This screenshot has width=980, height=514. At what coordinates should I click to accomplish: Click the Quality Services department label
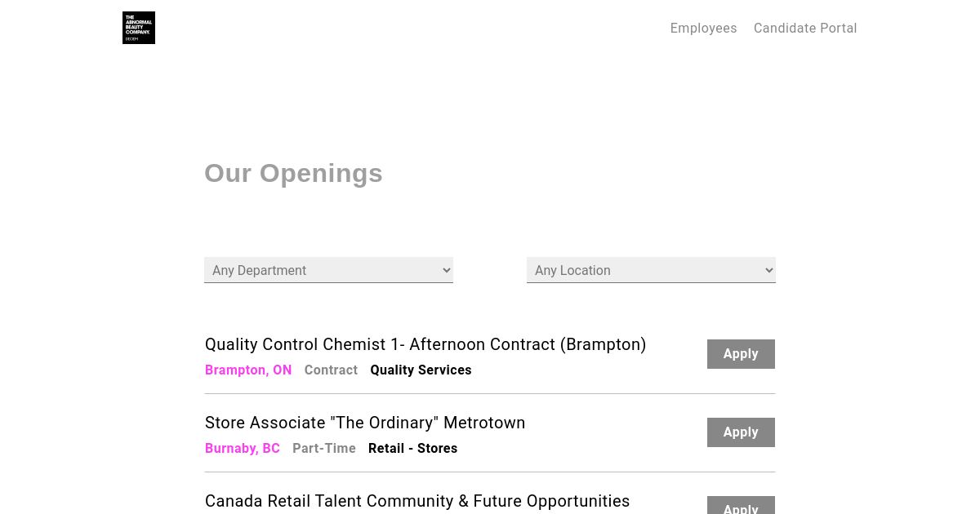pyautogui.click(x=421, y=370)
